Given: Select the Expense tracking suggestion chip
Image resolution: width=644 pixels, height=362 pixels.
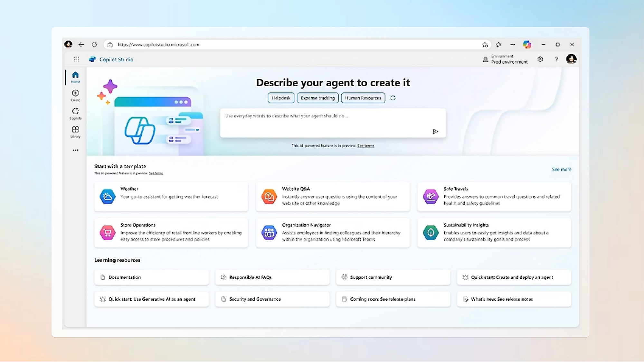Looking at the screenshot, I should 318,98.
